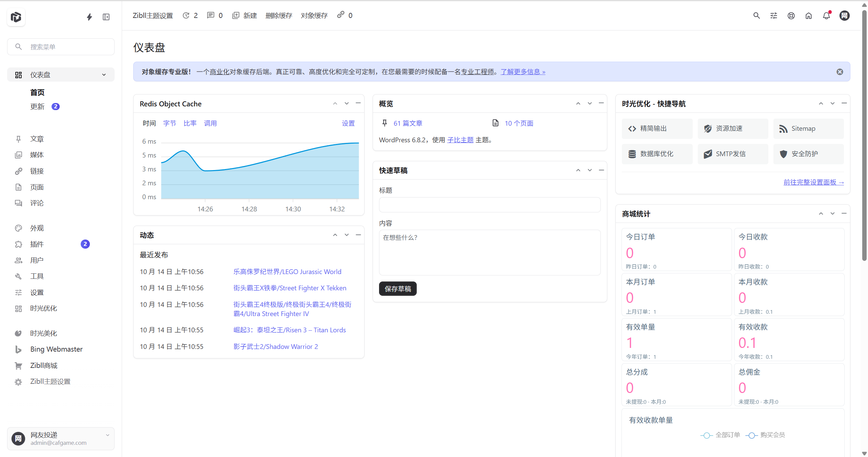
Task: Expand the 仪表盘 sidebar chevron
Action: coord(103,75)
